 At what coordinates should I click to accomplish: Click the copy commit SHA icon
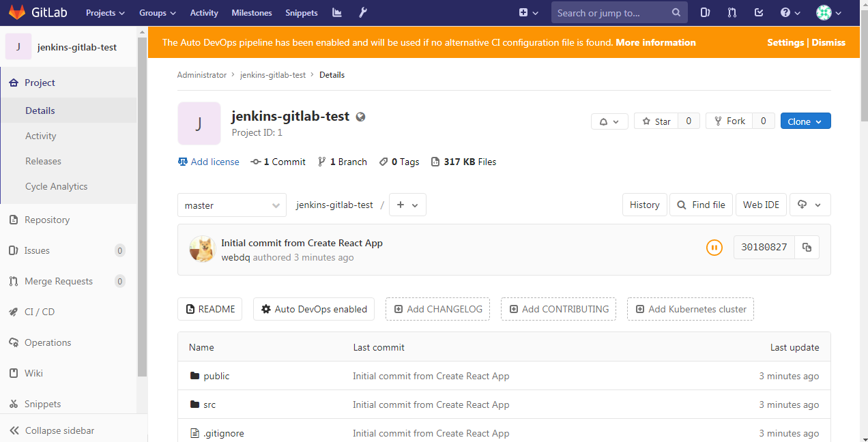(807, 247)
